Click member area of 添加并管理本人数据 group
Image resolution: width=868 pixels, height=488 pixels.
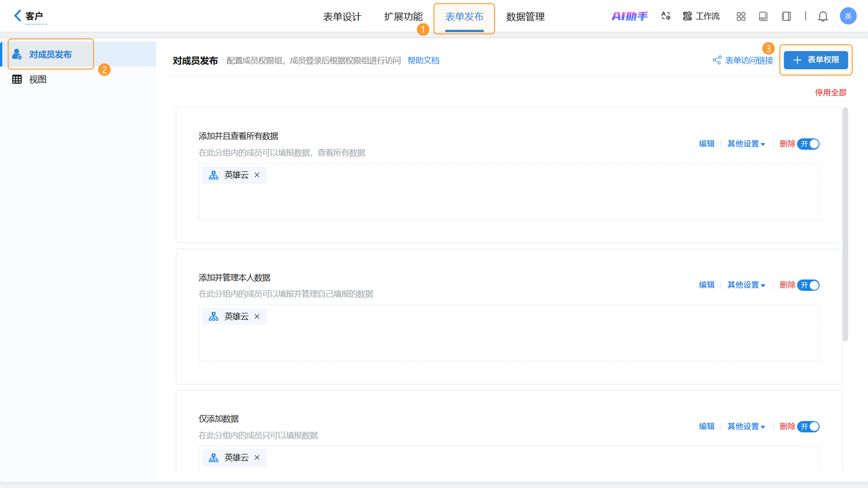coord(509,333)
